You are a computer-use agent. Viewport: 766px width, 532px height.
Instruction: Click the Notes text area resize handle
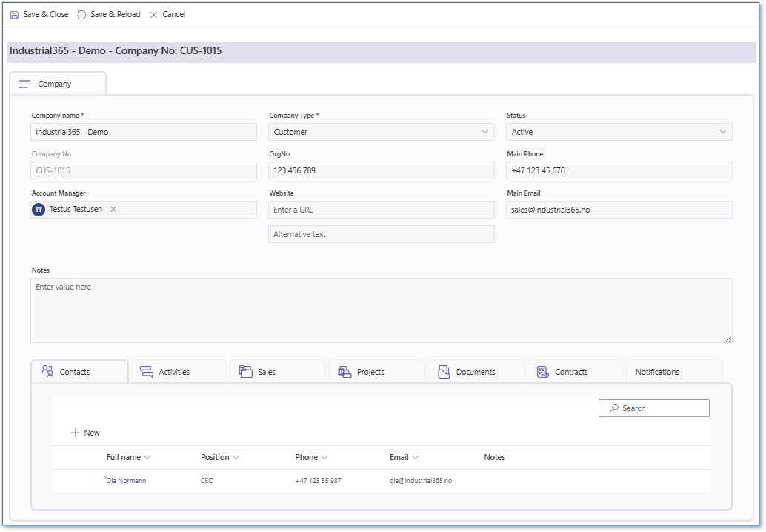tap(728, 339)
